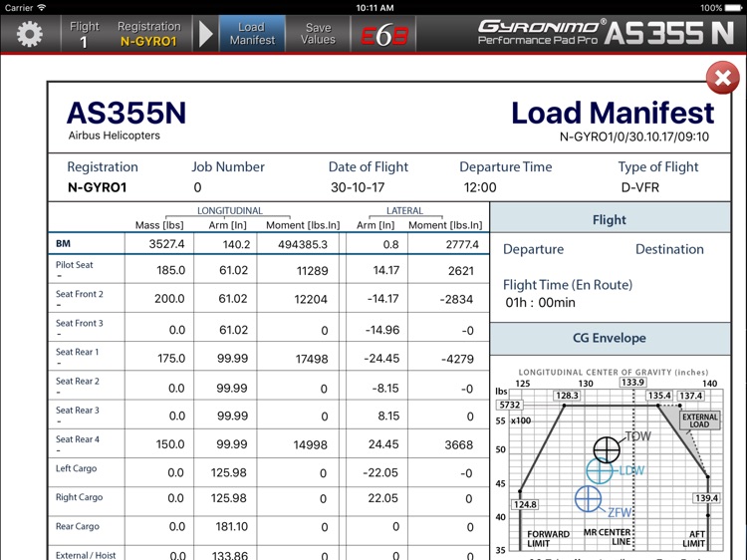The image size is (747, 560).
Task: Tap the ZFW crosshair marker on CG chart
Action: coord(588,499)
